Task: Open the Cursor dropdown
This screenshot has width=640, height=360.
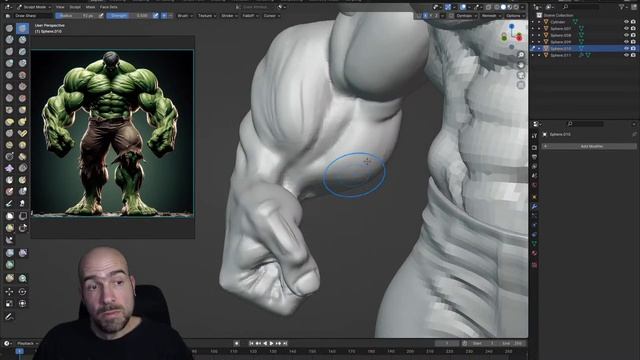Action: 271,16
